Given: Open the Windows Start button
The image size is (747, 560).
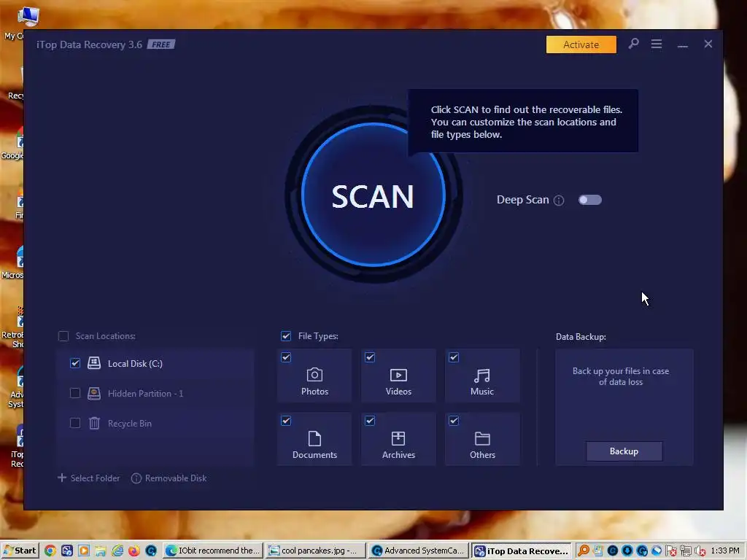Looking at the screenshot, I should (x=20, y=551).
